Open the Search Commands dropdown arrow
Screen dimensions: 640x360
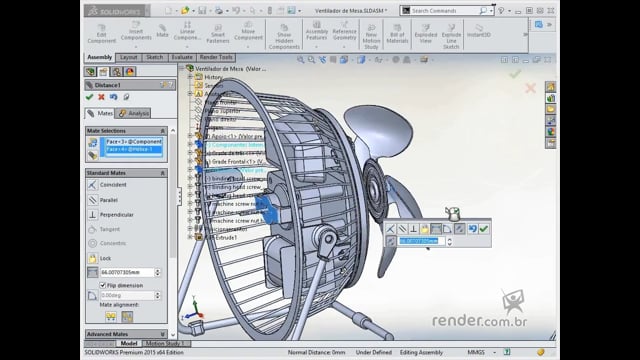point(491,11)
